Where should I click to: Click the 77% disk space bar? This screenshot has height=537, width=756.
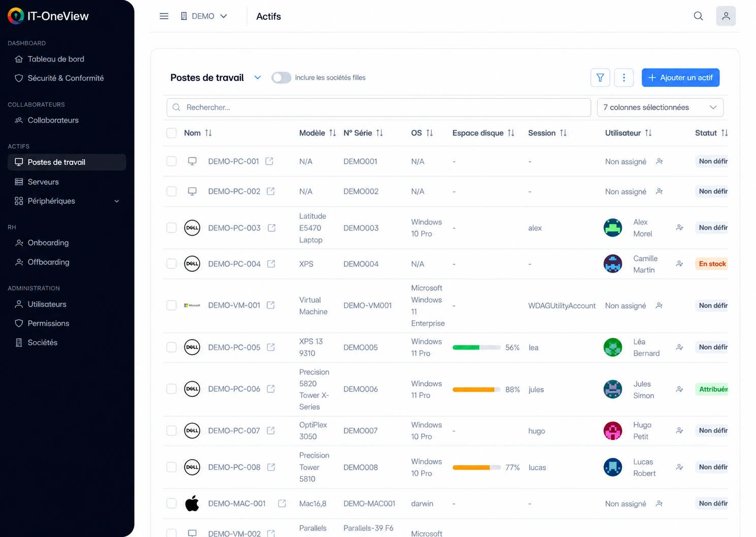[x=477, y=467]
